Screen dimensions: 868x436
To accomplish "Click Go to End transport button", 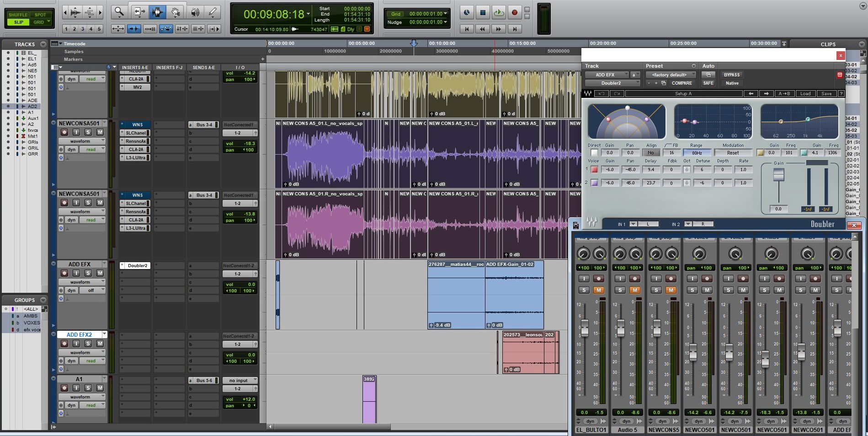I will (515, 29).
